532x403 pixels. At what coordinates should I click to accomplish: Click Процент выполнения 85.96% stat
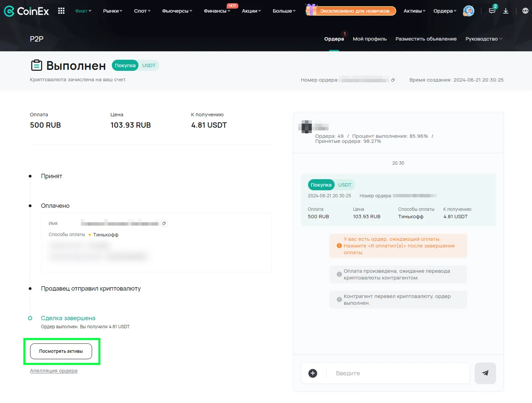click(x=390, y=136)
